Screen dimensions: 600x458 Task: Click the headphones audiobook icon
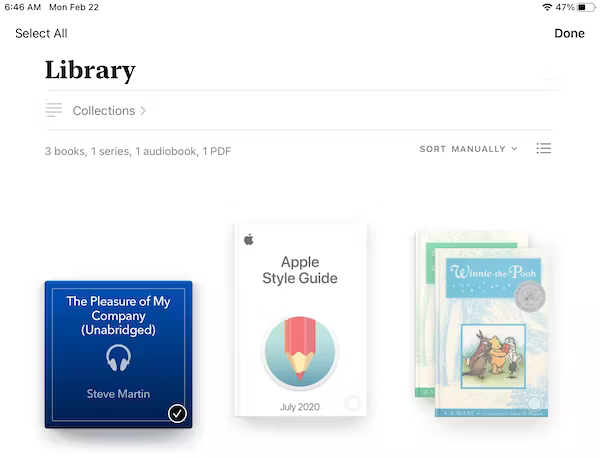pos(118,359)
